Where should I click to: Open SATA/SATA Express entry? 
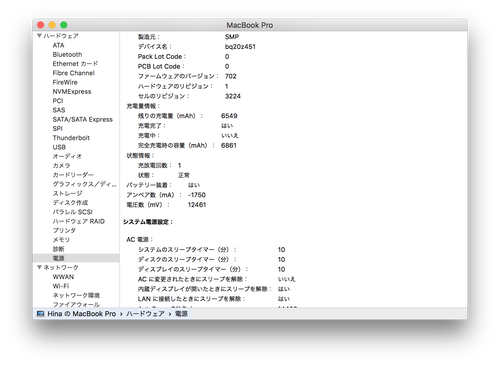coord(83,119)
